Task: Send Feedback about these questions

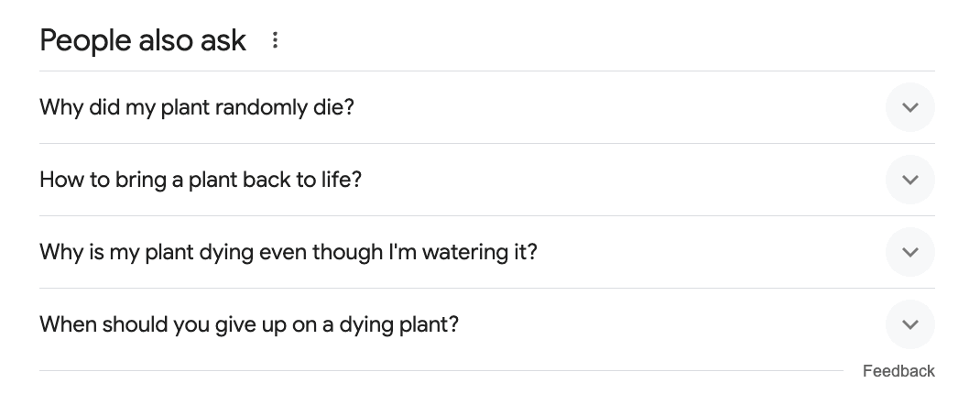Action: (898, 371)
